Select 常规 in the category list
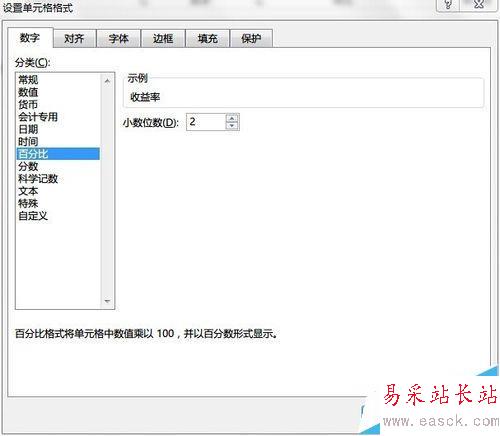500x436 pixels. [x=58, y=80]
